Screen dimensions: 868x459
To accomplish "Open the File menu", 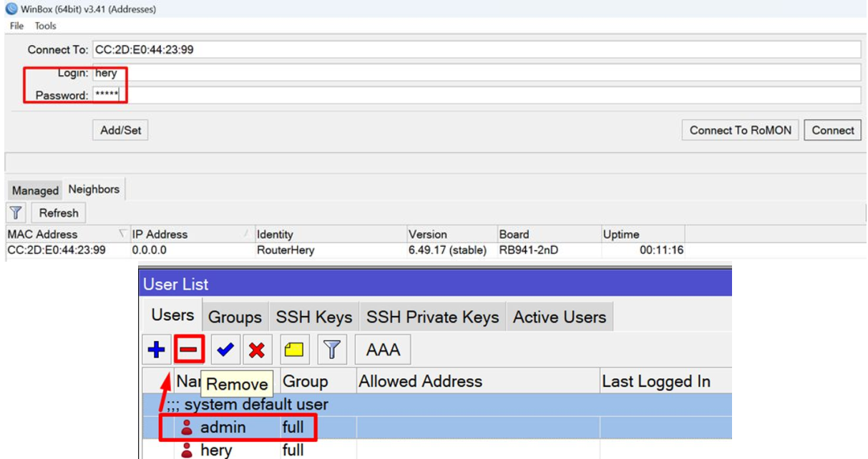I will click(16, 26).
